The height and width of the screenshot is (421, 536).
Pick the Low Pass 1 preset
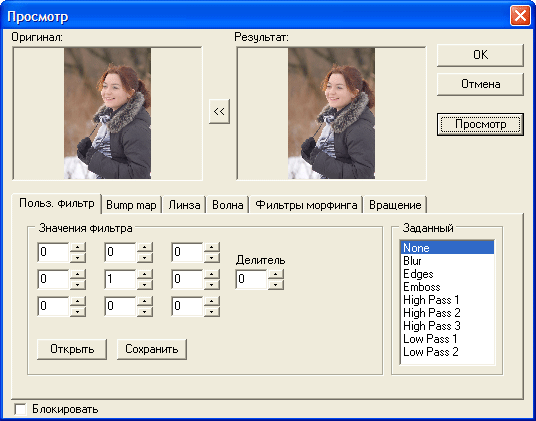447,339
